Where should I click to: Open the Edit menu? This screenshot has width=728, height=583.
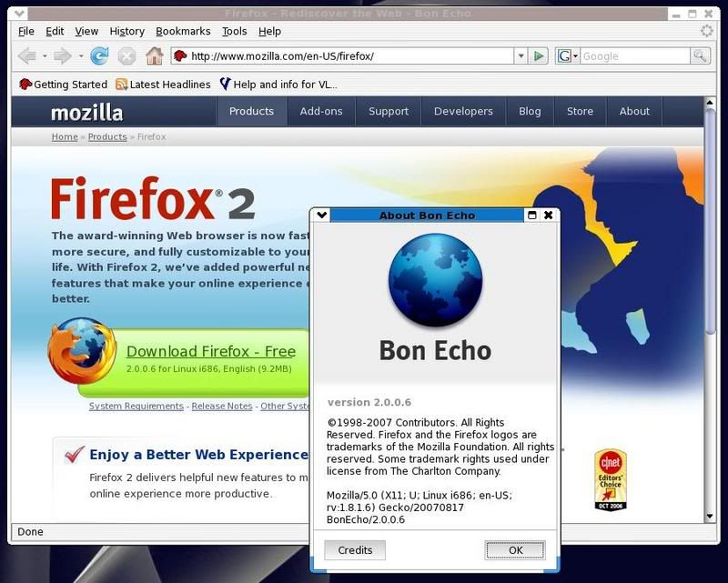click(x=55, y=31)
